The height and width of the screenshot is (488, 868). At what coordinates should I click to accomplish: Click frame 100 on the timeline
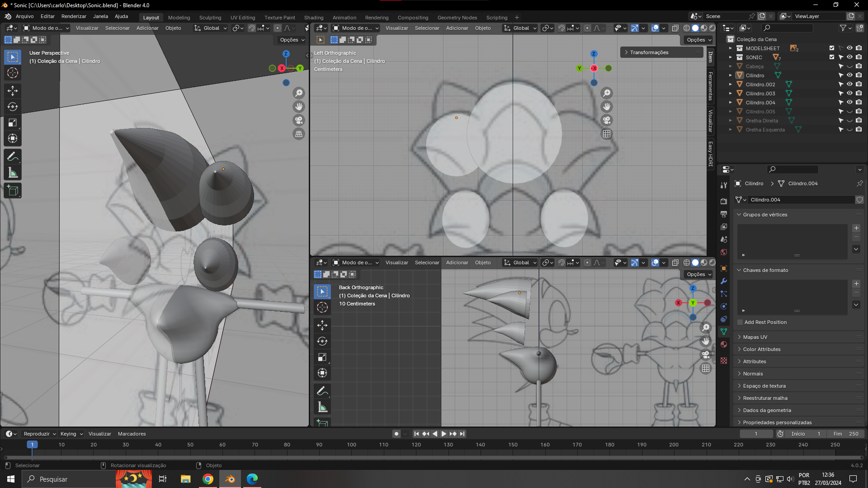352,445
